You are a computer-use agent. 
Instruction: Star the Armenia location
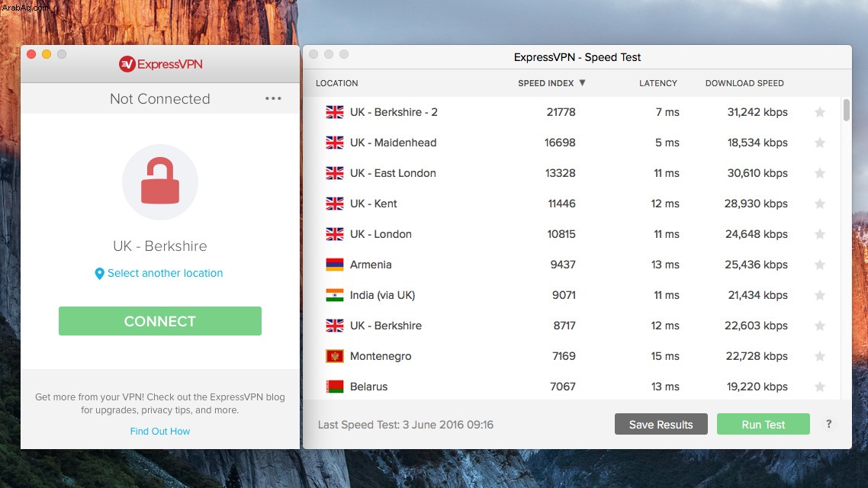(x=820, y=265)
